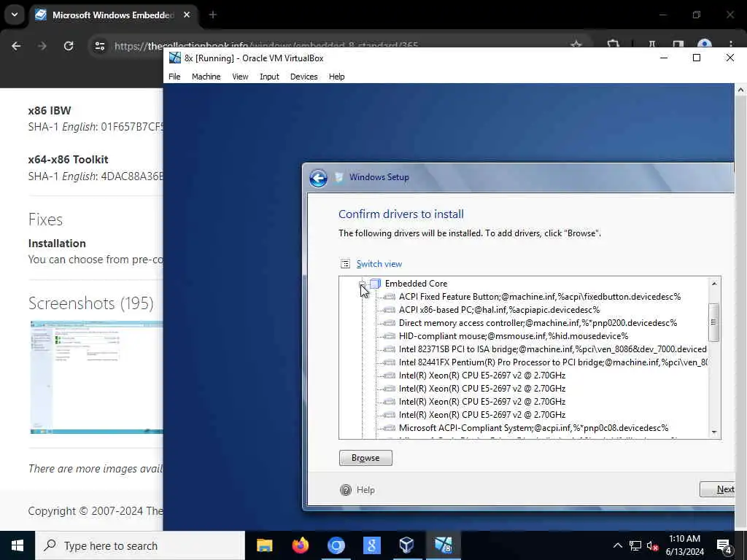Click the VirtualBox window scroll up arrow

click(741, 90)
